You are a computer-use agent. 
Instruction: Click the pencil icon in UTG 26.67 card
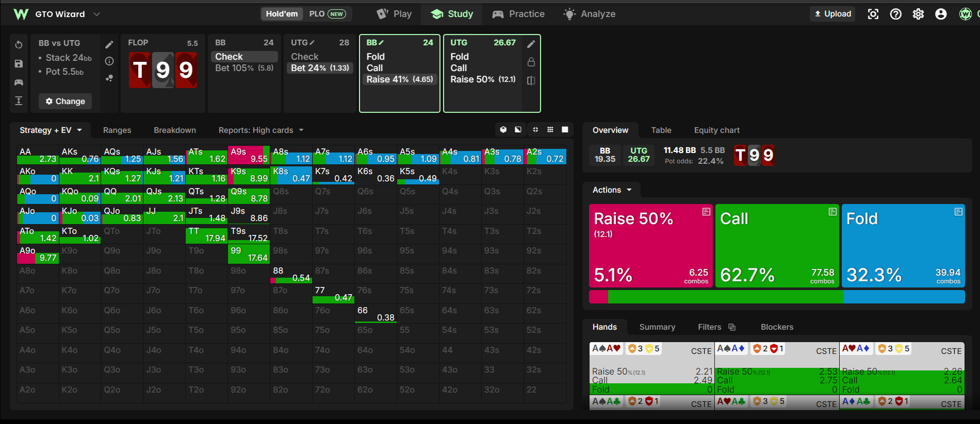[x=531, y=44]
